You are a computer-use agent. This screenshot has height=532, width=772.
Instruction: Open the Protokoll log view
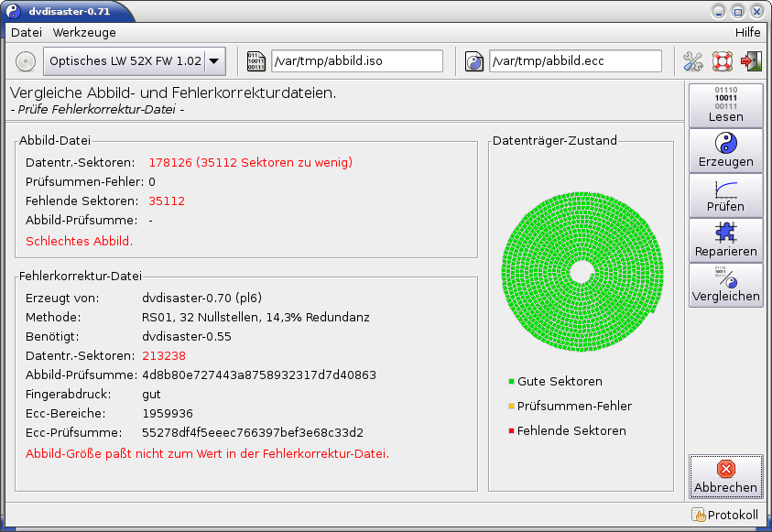724,515
